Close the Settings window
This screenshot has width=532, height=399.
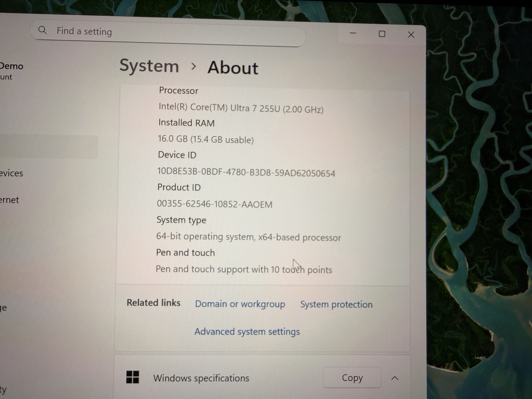(411, 35)
